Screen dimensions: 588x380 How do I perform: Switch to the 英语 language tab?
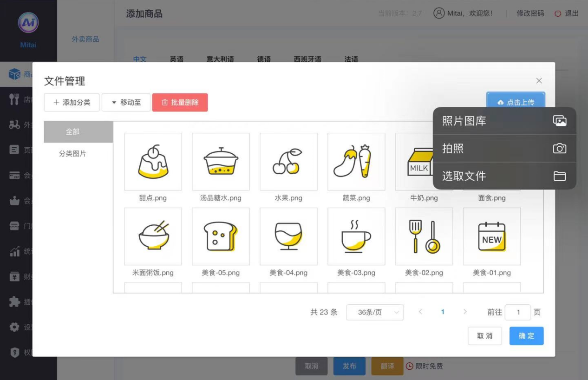click(176, 59)
